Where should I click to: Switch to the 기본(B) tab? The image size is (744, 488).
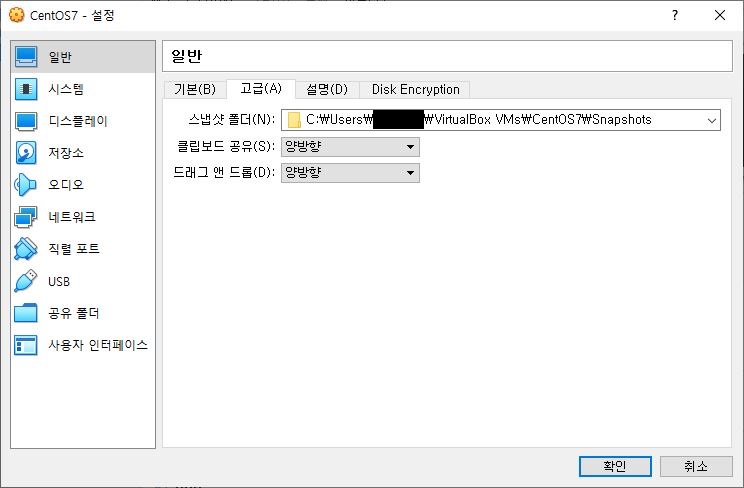(195, 89)
